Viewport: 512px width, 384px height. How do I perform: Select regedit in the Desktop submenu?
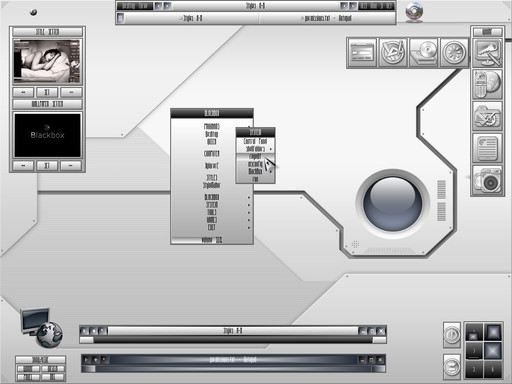[x=255, y=156]
